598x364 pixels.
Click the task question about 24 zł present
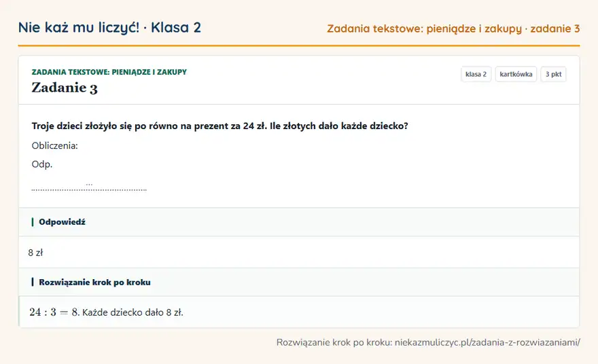coord(219,126)
